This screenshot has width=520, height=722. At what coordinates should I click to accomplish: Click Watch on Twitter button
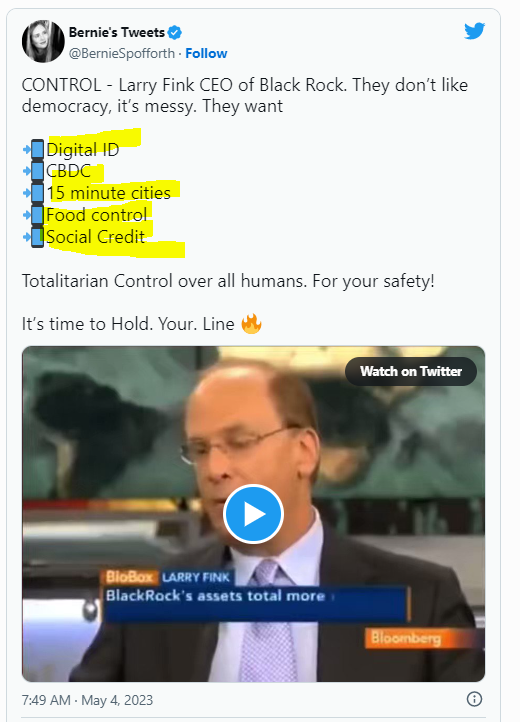(411, 371)
